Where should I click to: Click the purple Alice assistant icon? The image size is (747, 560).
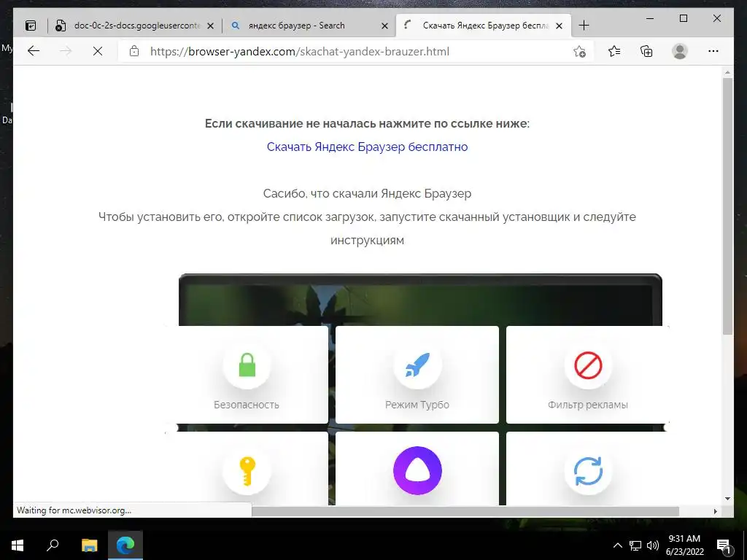click(x=417, y=471)
